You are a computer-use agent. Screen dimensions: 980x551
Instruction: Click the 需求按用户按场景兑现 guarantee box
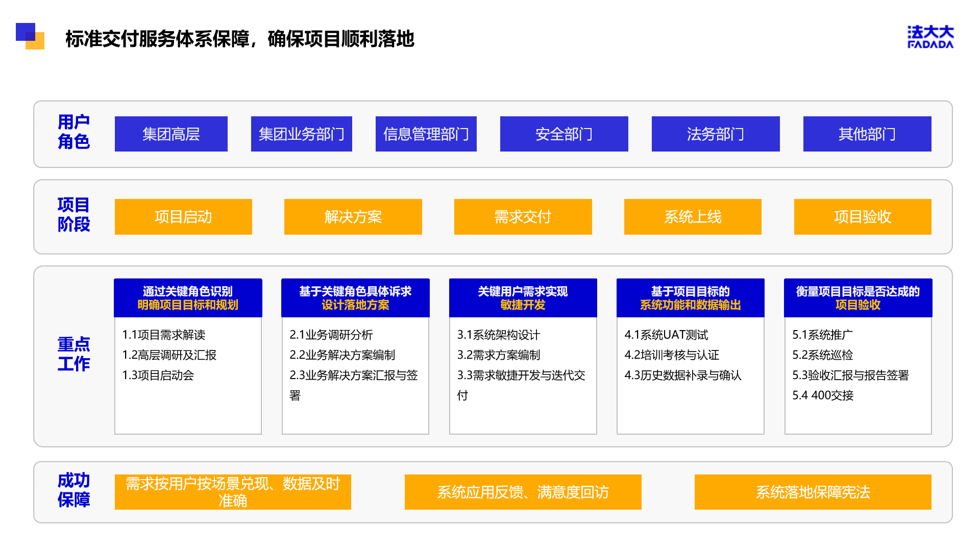tap(233, 492)
